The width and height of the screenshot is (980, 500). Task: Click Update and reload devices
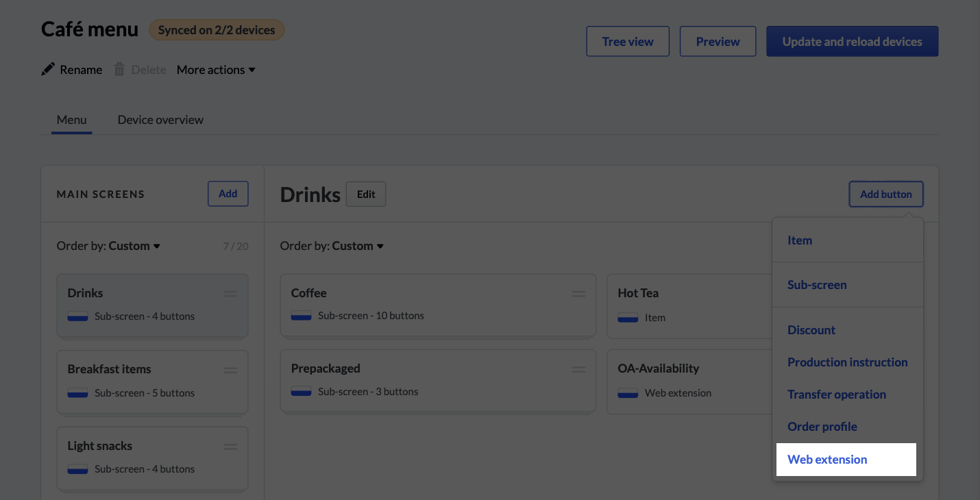[x=852, y=41]
